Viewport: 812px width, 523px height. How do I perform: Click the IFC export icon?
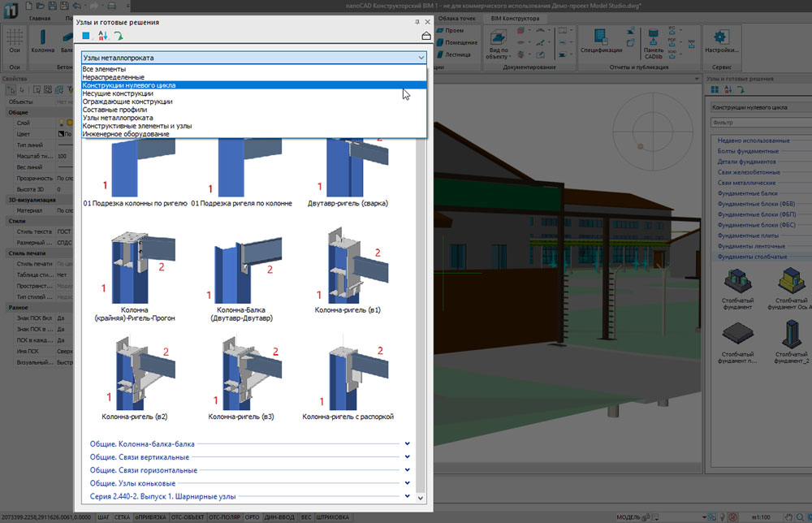[672, 31]
